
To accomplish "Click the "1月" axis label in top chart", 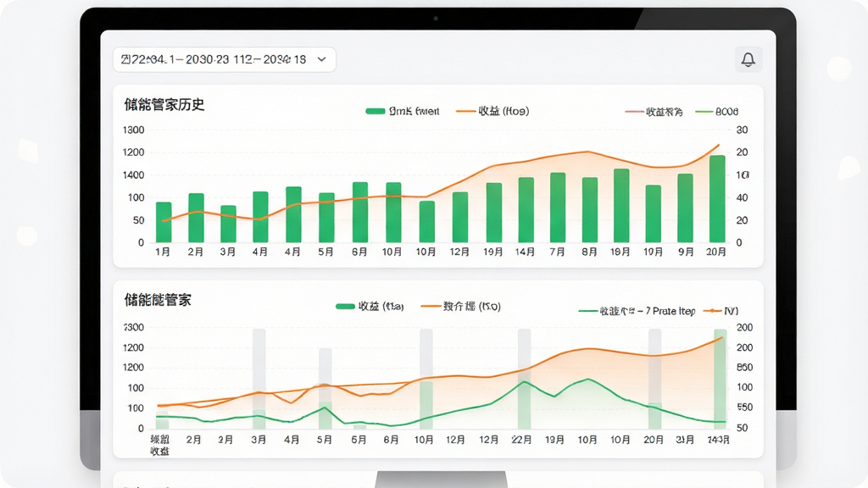I will click(x=163, y=252).
